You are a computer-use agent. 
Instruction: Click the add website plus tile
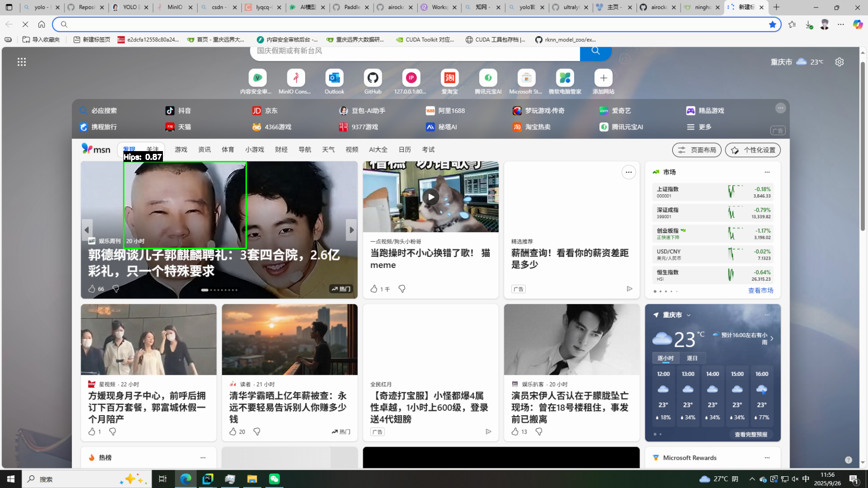[603, 78]
